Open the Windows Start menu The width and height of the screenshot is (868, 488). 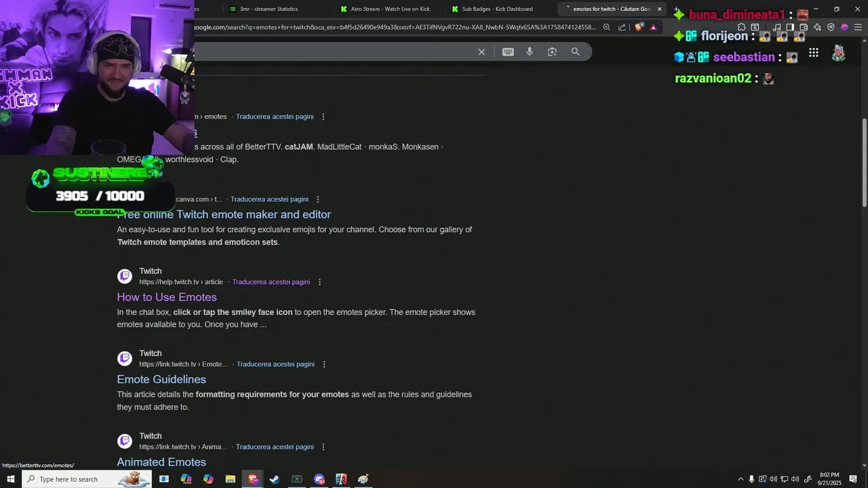(x=10, y=479)
